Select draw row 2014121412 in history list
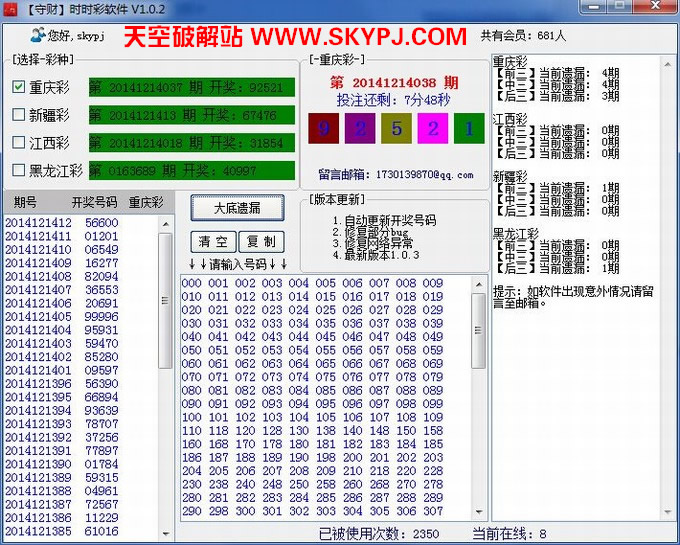The image size is (680, 545). click(x=38, y=223)
